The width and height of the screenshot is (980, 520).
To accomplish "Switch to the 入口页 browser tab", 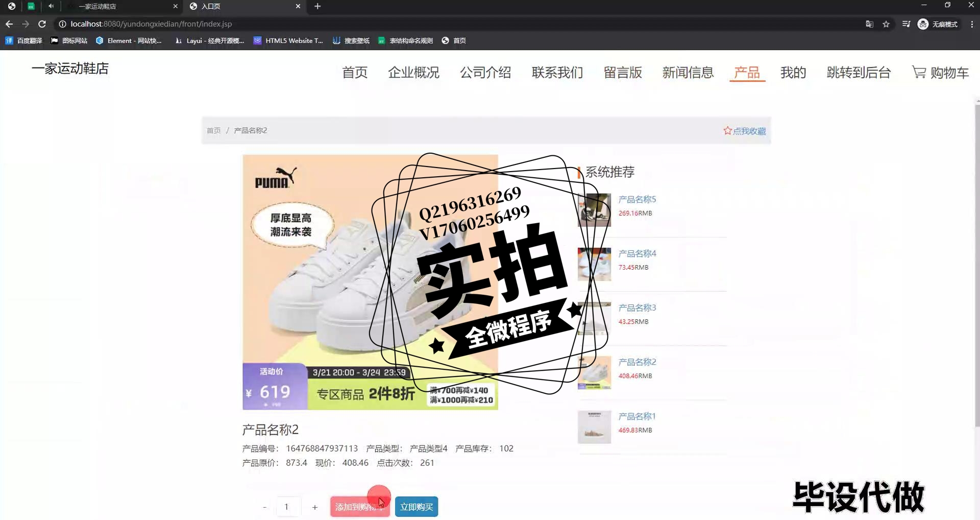I will click(245, 6).
